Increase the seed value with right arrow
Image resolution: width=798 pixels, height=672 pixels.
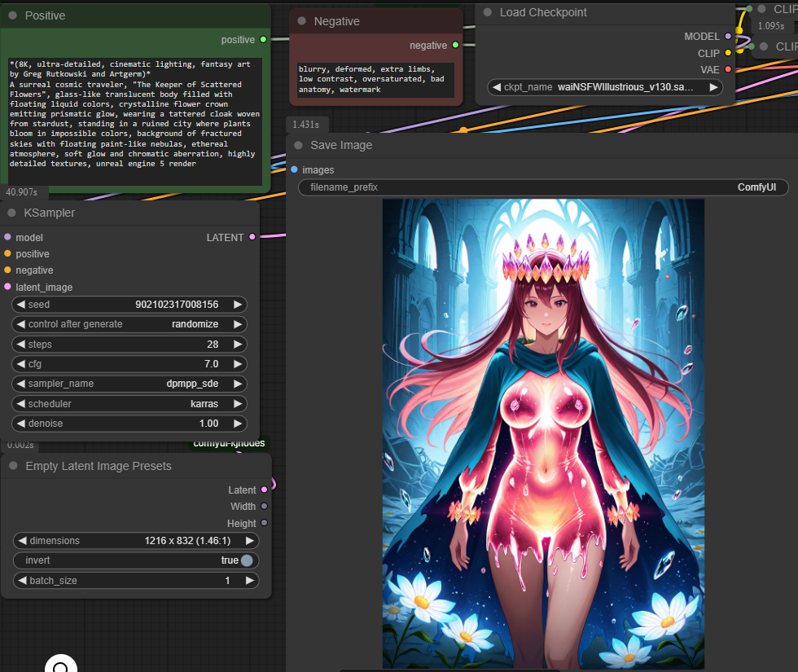pyautogui.click(x=238, y=305)
